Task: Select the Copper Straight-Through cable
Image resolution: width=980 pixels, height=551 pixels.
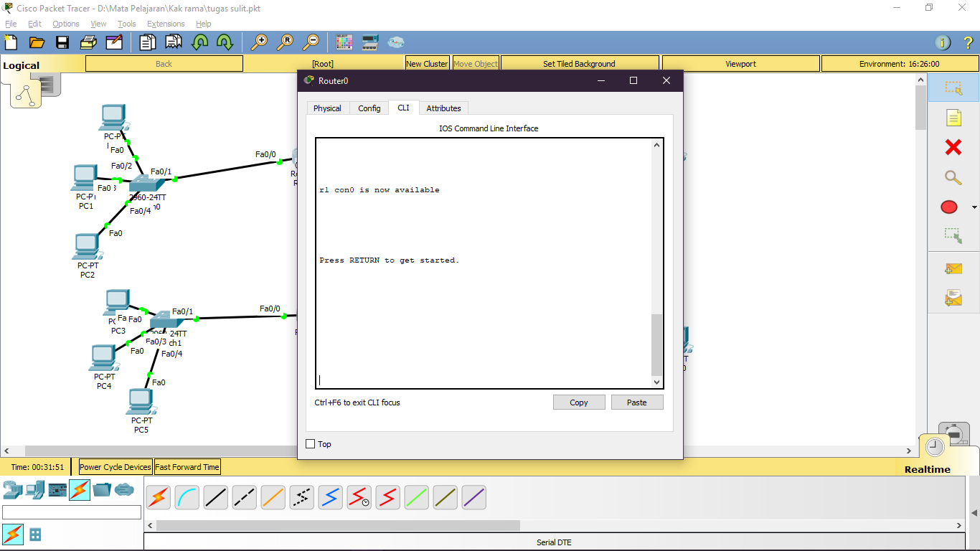Action: coord(215,497)
